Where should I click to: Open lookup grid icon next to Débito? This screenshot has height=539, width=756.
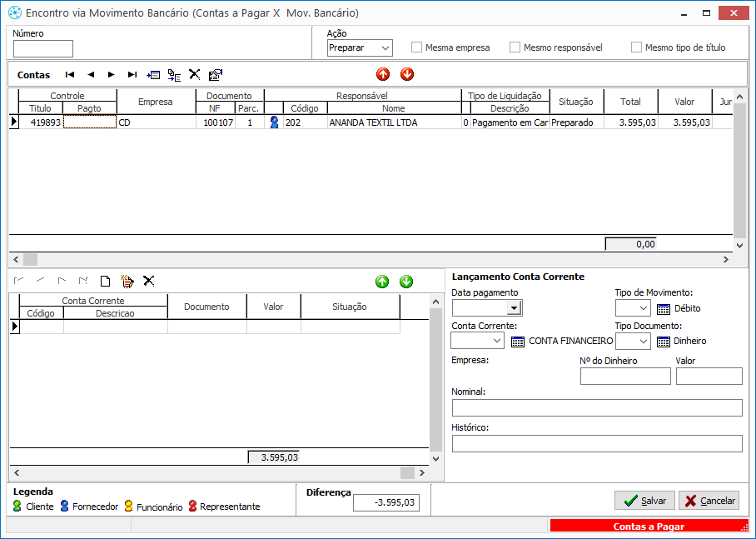point(664,309)
